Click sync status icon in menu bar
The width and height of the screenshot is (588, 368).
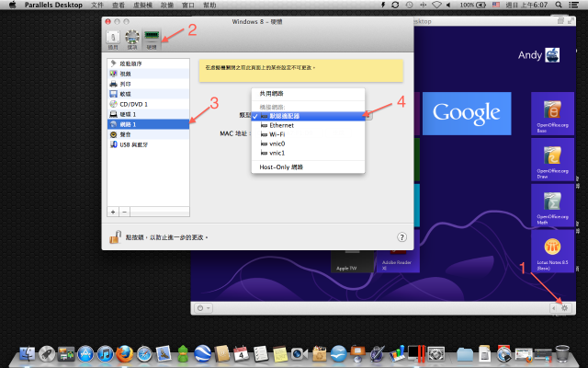[x=395, y=5]
